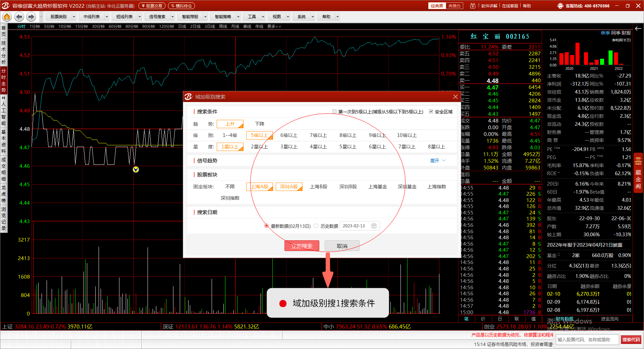
Task: Open 龙虎榜 sidebar tab
Action: pos(4,194)
